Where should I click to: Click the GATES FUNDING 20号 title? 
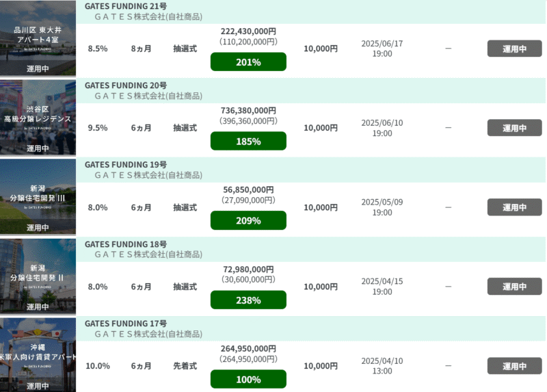(x=126, y=86)
